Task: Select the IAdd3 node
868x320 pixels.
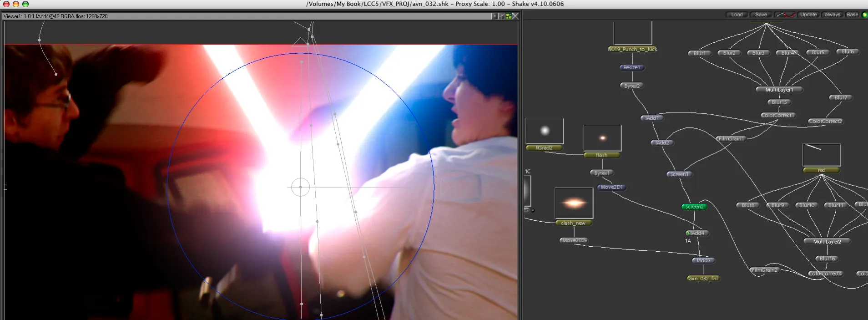Action: click(x=703, y=260)
